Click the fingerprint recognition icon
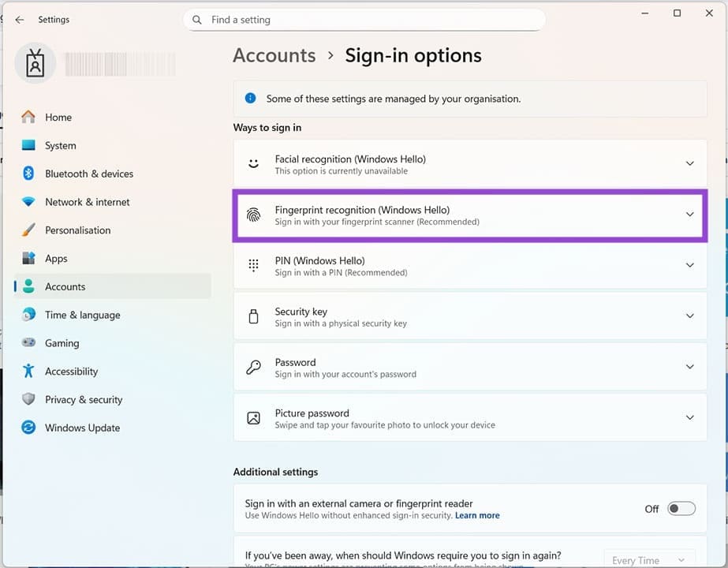Screen dimensions: 728x568 (x=253, y=215)
